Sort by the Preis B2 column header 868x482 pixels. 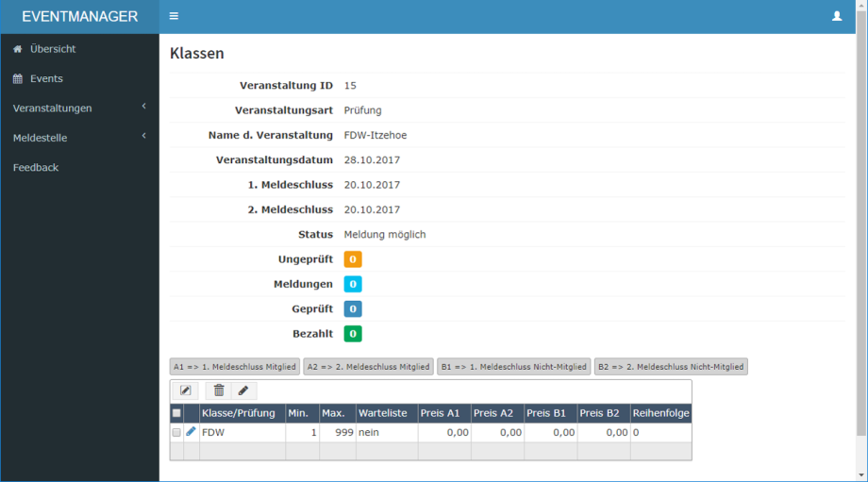point(604,413)
